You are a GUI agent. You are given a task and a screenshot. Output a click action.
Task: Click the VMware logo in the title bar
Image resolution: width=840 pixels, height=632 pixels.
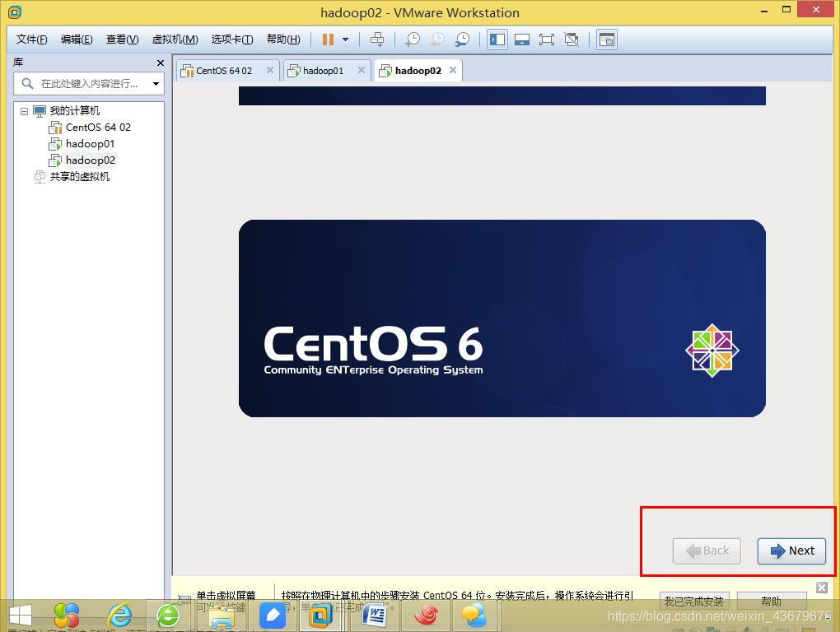coord(15,12)
